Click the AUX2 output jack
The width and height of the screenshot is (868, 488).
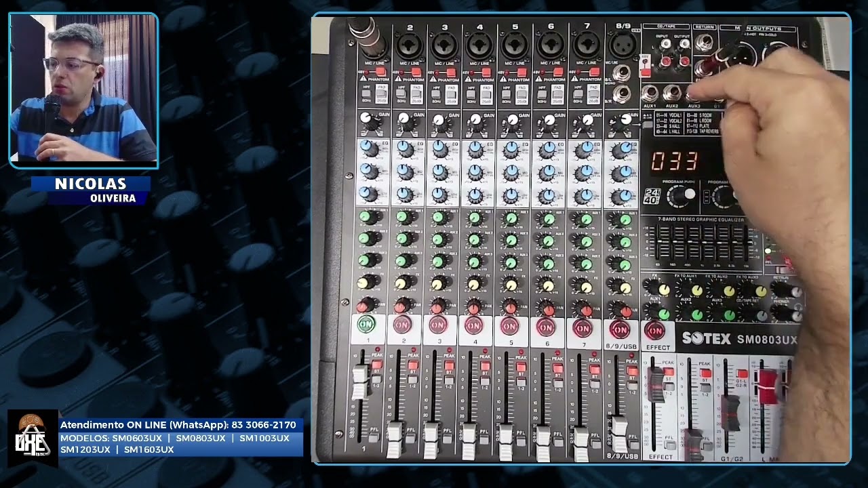tap(671, 93)
